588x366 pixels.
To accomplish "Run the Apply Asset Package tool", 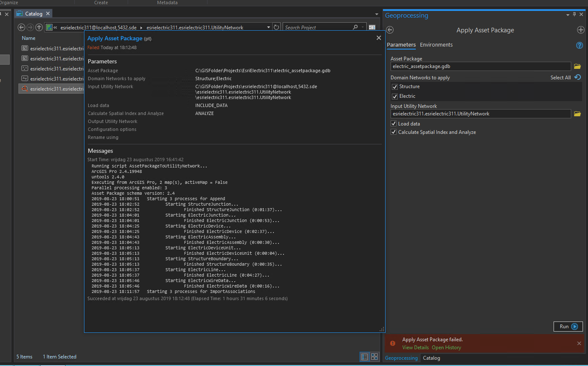I will click(x=568, y=327).
